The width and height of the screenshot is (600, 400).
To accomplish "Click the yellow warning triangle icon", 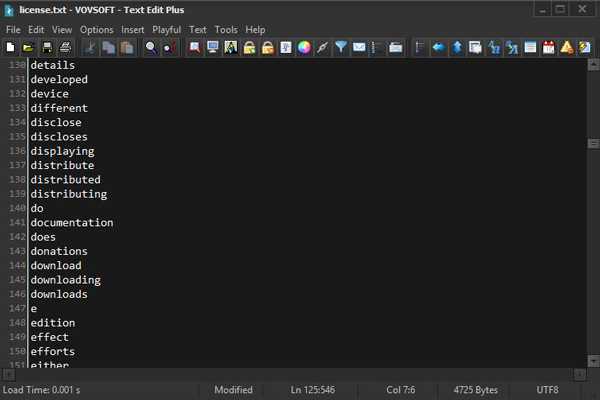I will coord(567,47).
